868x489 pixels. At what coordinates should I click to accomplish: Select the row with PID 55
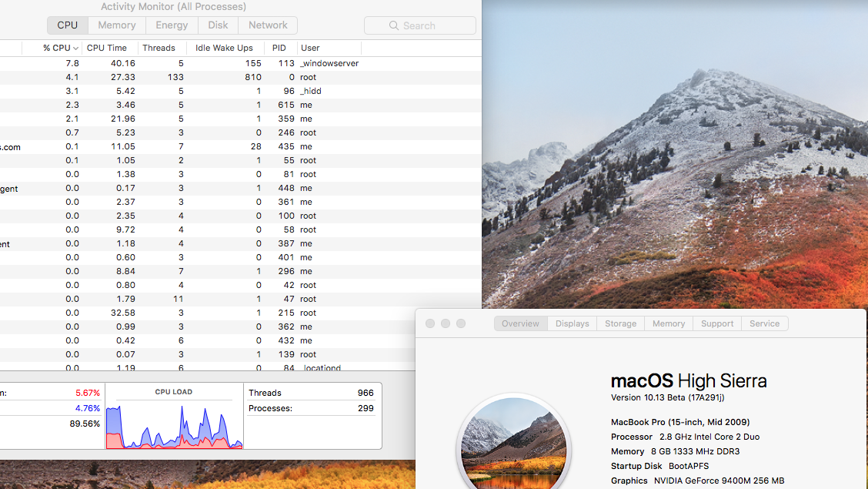coord(241,161)
